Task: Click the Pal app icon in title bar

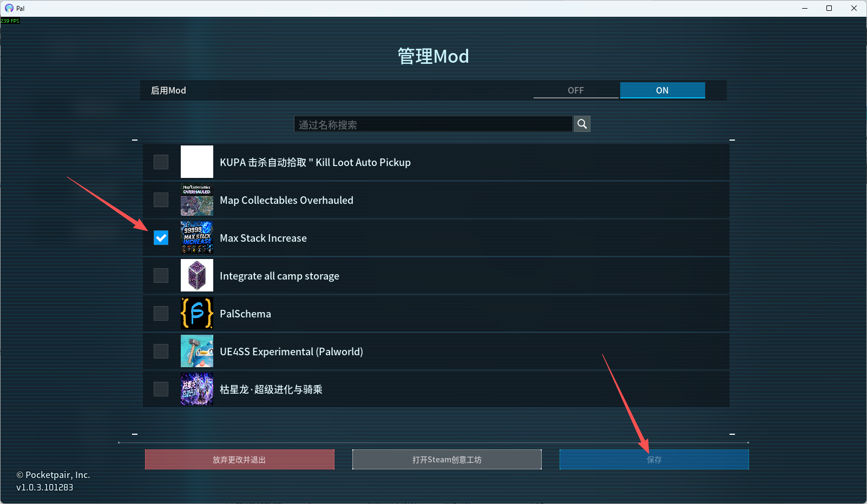Action: pos(9,8)
